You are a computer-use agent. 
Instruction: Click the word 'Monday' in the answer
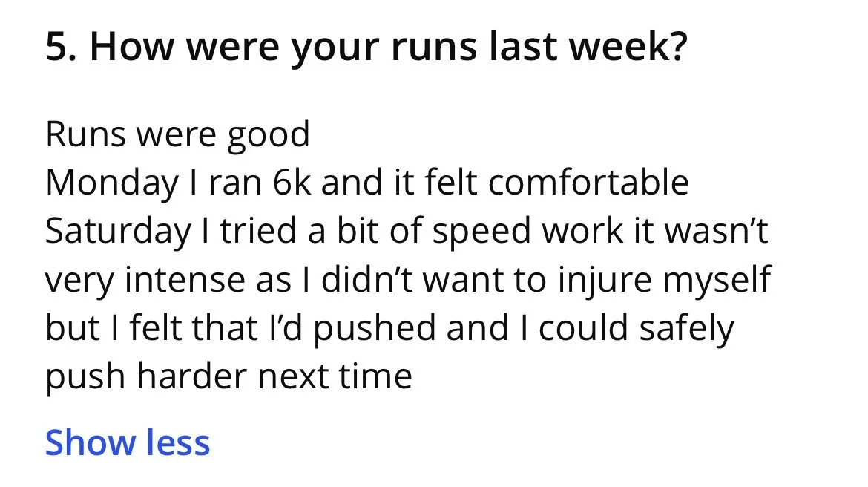(112, 183)
